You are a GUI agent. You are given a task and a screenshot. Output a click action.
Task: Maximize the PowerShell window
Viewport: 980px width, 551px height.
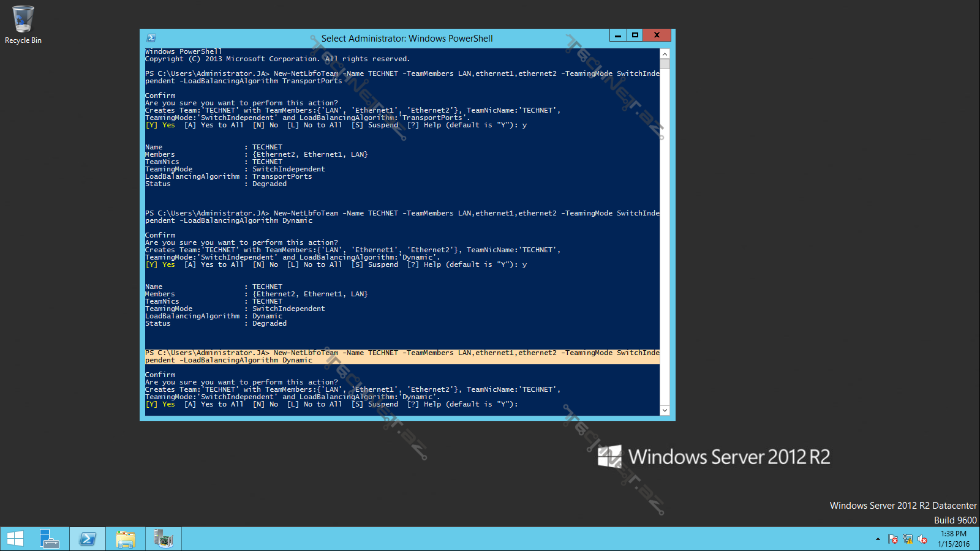click(x=635, y=36)
